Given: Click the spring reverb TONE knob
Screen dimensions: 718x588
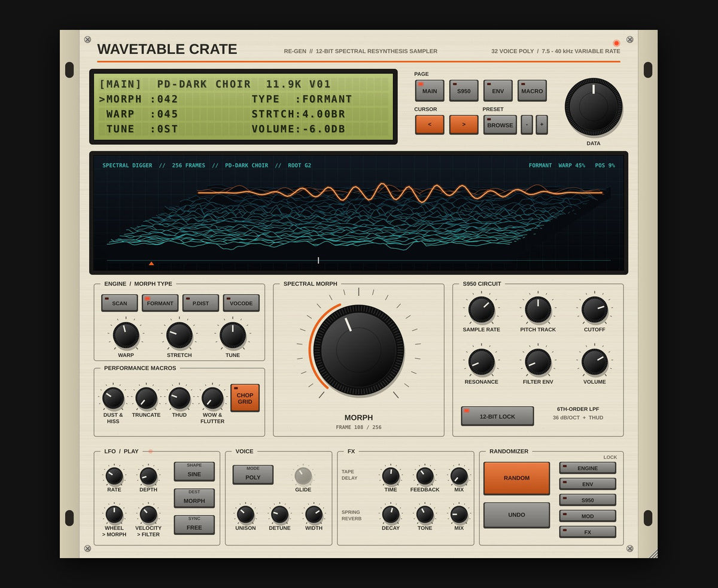Looking at the screenshot, I should click(x=425, y=514).
